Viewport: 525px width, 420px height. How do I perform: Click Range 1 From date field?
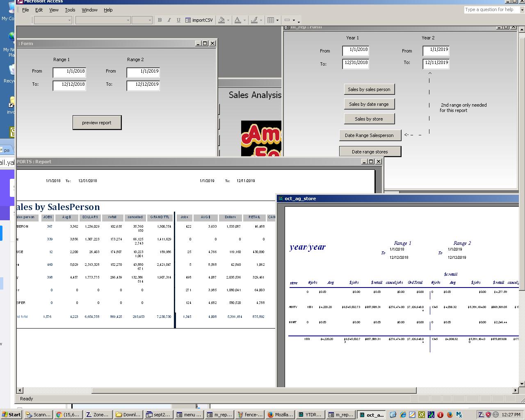pos(69,71)
